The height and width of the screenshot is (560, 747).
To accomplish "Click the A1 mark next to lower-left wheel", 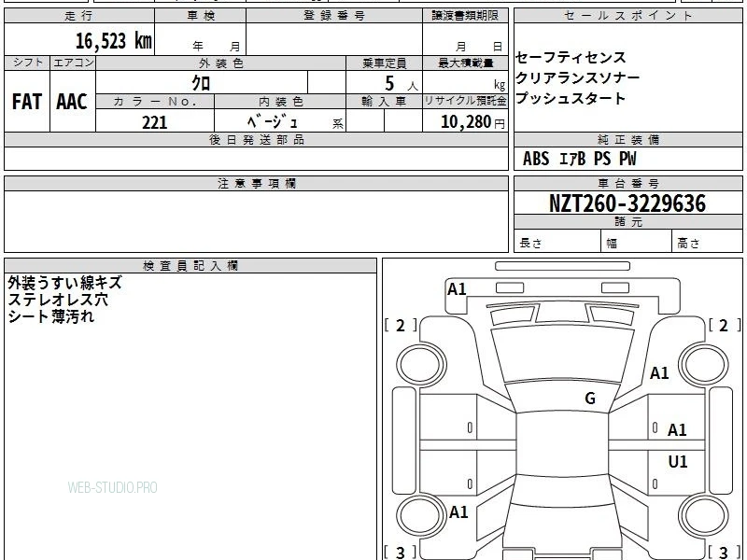I will pos(458,512).
